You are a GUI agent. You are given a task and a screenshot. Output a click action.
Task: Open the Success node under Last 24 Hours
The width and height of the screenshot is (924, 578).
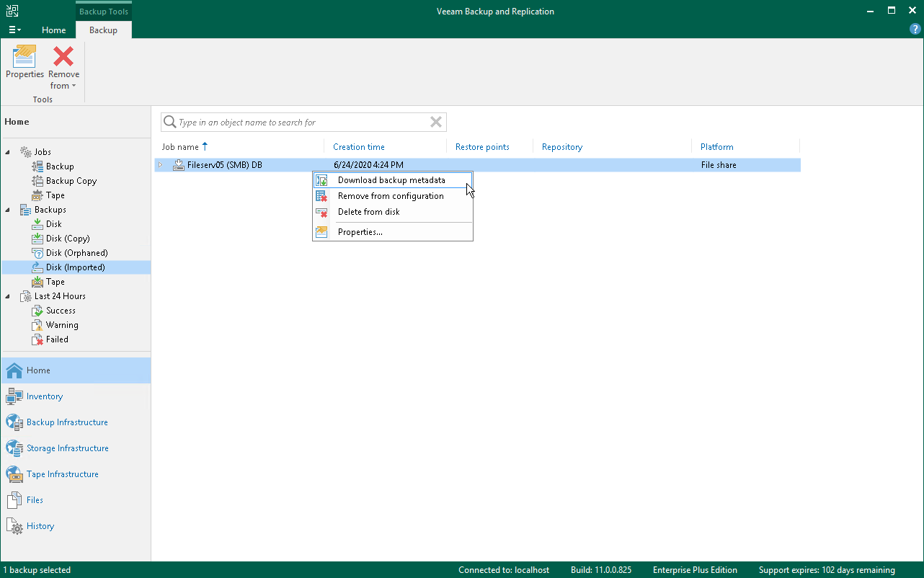coord(60,310)
